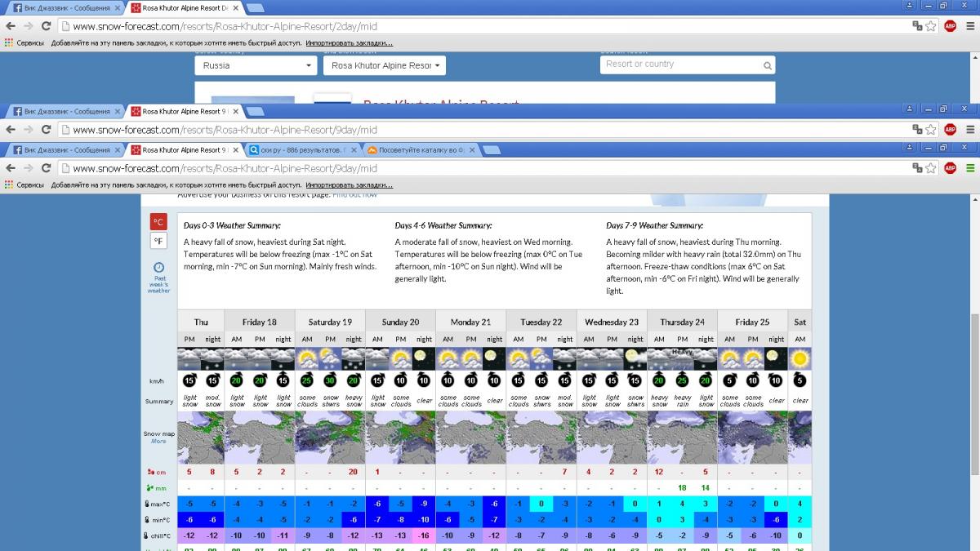The image size is (980, 551).
Task: Open the Monday 21 snow map thumbnail
Action: (x=470, y=438)
